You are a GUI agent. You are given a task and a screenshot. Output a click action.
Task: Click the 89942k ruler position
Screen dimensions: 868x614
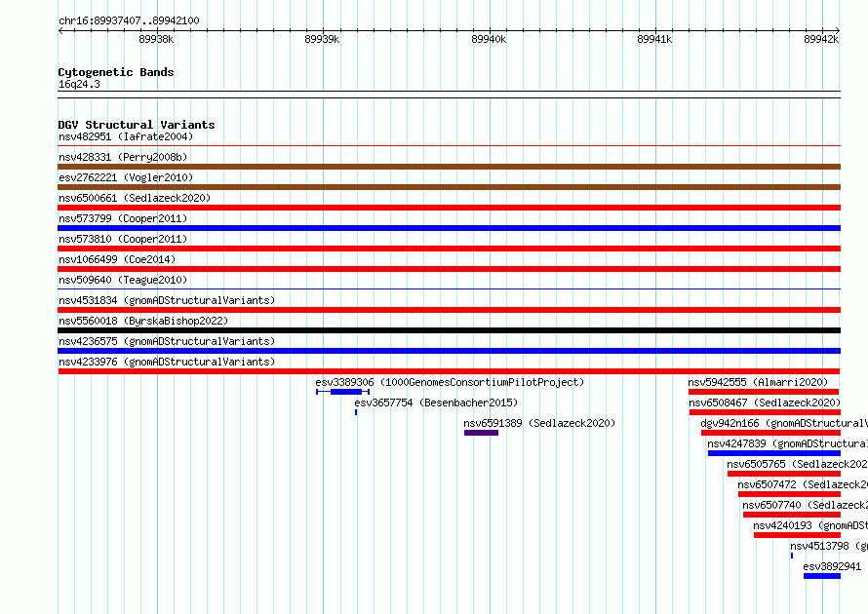821,39
